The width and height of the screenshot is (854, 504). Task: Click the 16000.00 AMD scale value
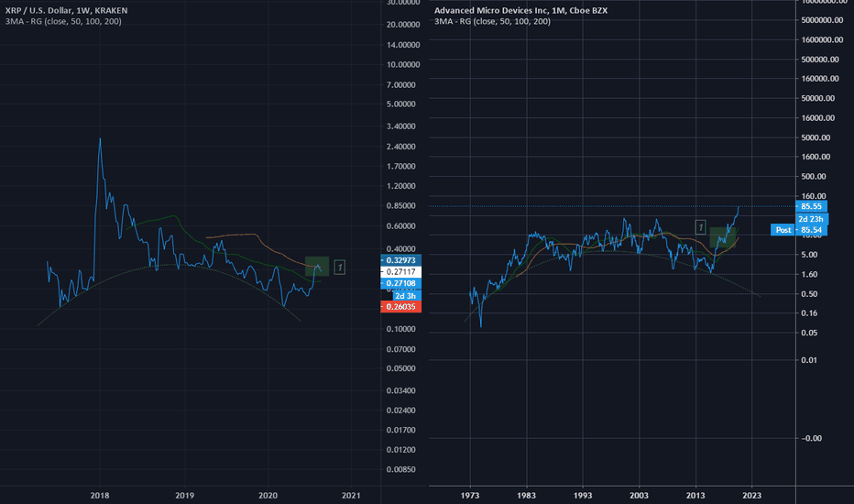coord(818,117)
